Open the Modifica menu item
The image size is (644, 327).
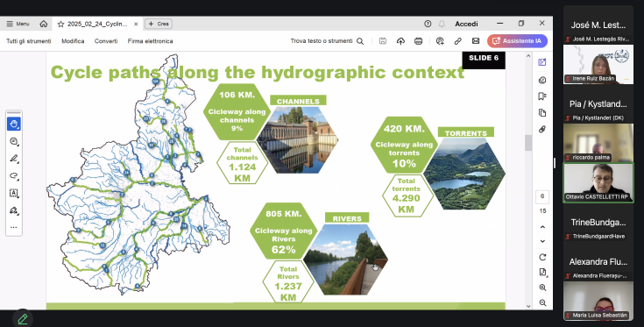(73, 41)
